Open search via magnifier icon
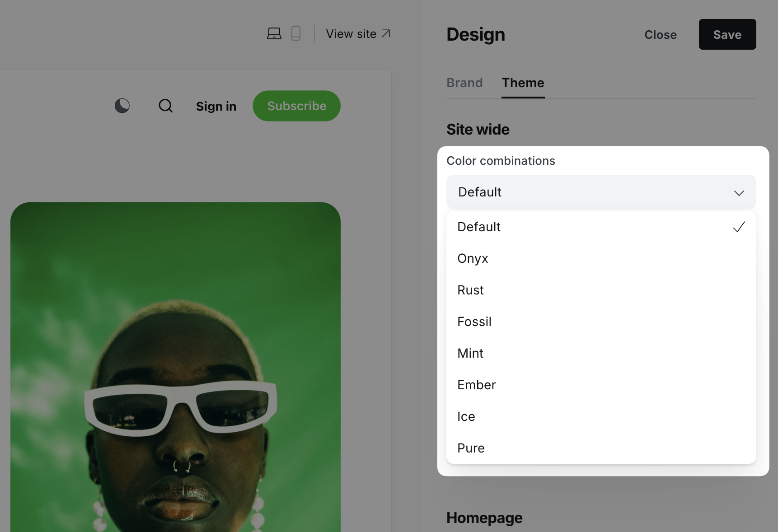The width and height of the screenshot is (778, 532). [x=165, y=106]
